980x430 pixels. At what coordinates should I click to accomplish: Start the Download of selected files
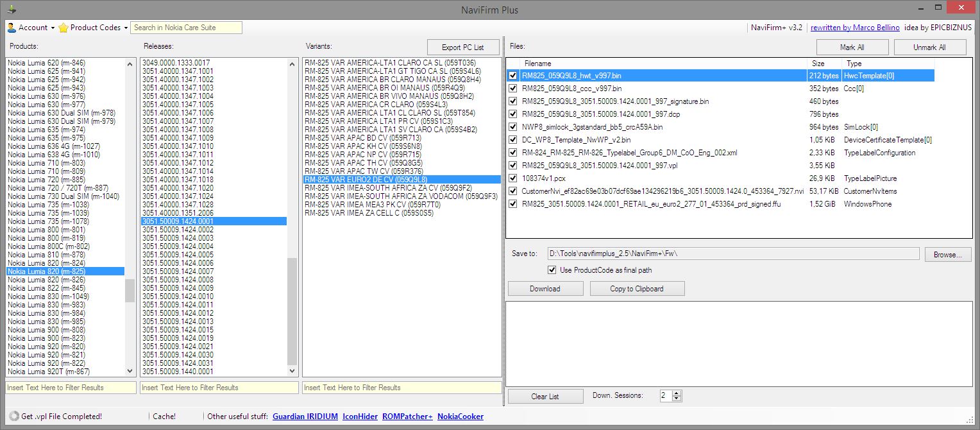click(x=545, y=289)
